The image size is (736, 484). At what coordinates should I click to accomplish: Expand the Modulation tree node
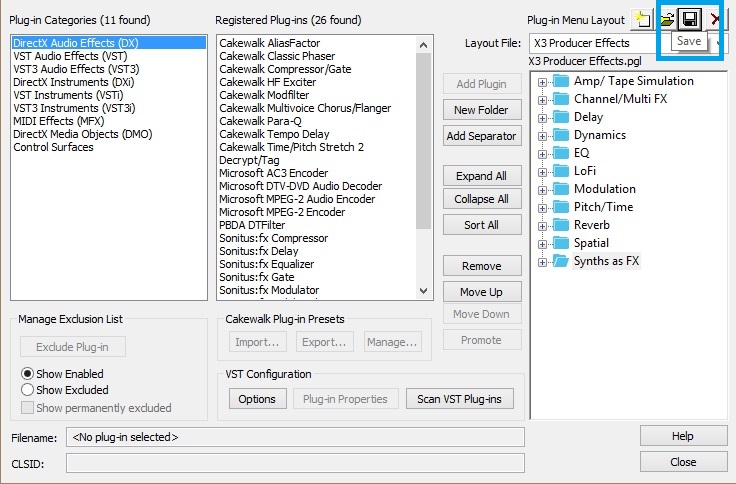coord(542,190)
